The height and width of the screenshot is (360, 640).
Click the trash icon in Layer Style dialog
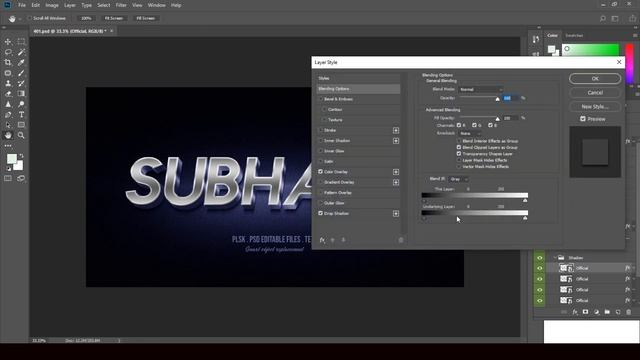point(401,240)
